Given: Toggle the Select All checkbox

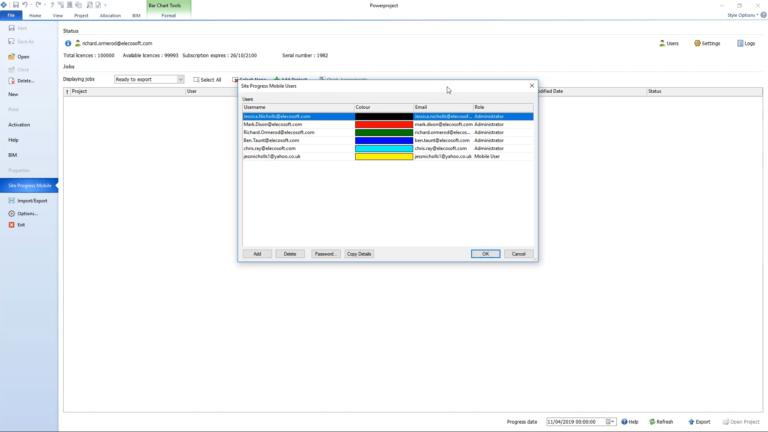Looking at the screenshot, I should point(196,79).
